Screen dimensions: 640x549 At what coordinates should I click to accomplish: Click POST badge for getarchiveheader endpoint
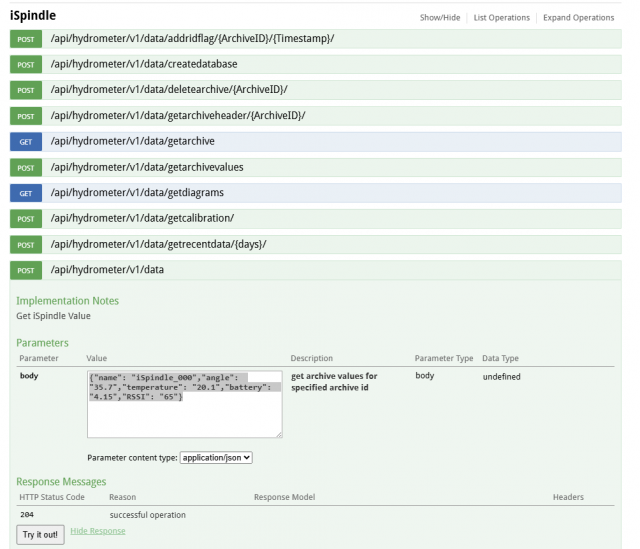tap(26, 116)
